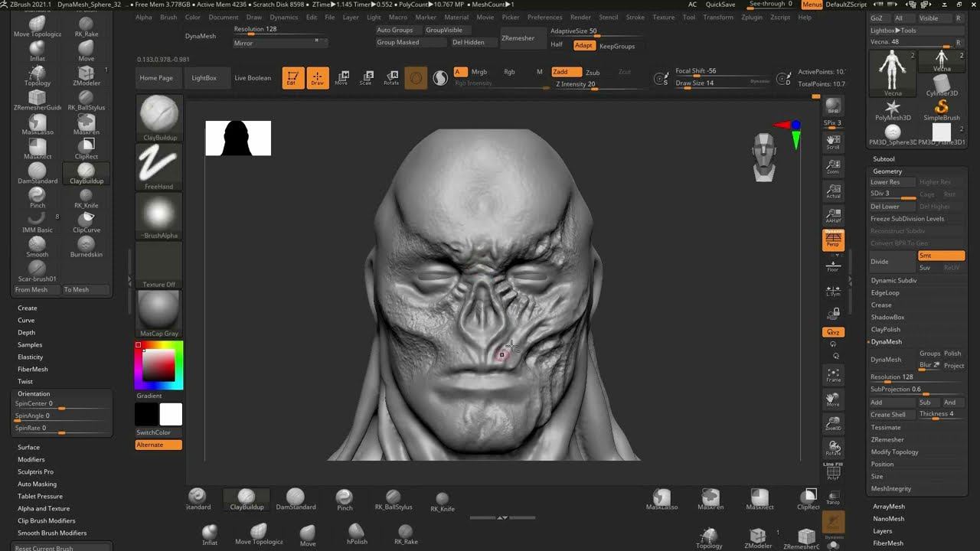The image size is (980, 551).
Task: Click the BPR render icon
Action: click(x=833, y=106)
